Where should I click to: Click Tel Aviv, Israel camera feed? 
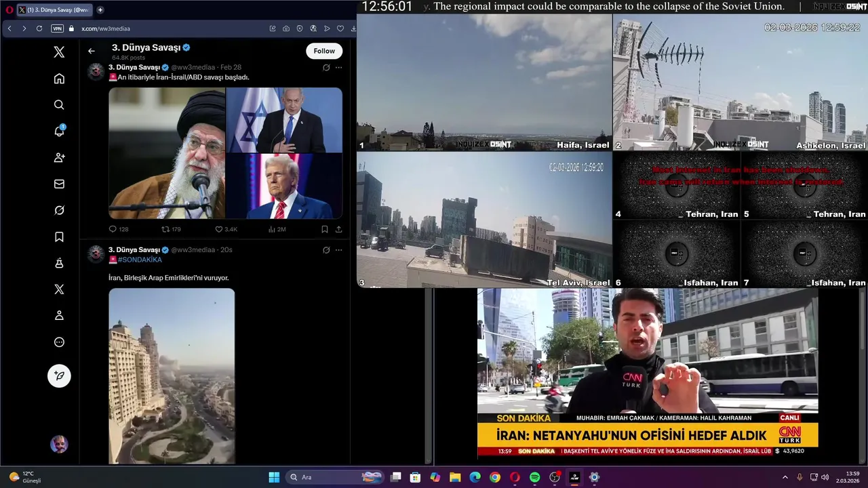pos(484,220)
